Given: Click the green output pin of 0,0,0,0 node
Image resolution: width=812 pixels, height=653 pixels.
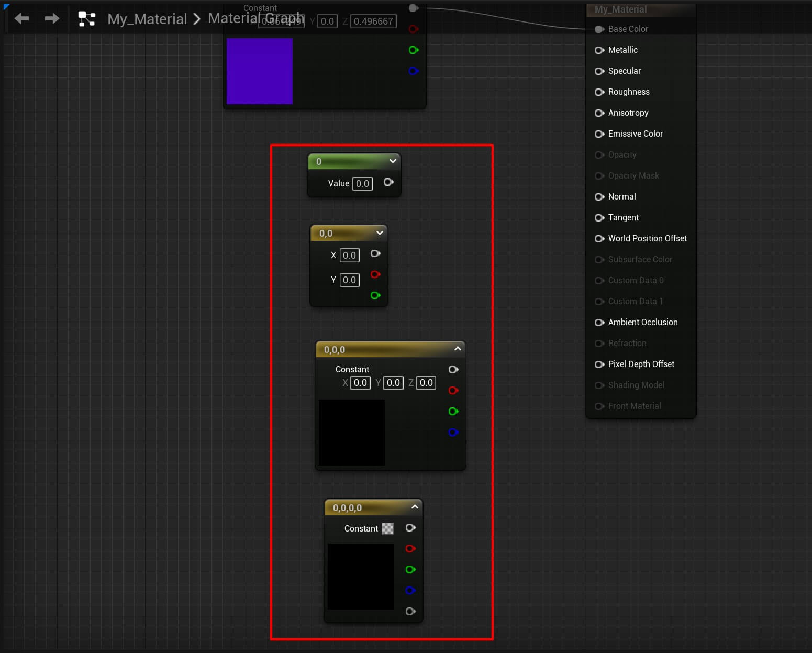Looking at the screenshot, I should click(410, 570).
